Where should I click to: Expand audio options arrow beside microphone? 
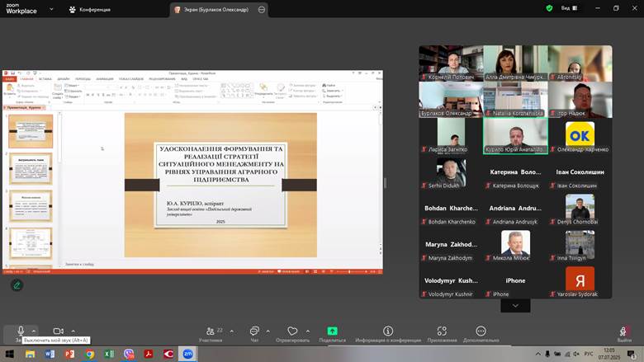click(34, 331)
